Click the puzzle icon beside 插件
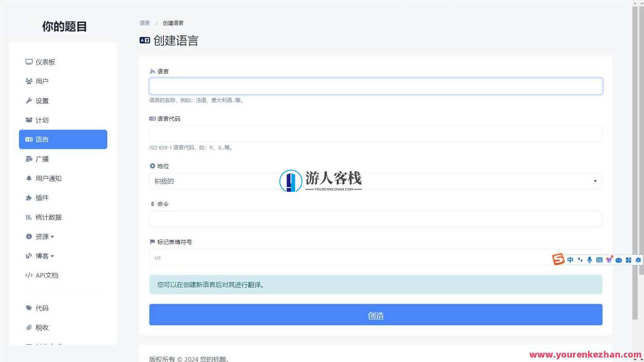 (x=29, y=198)
